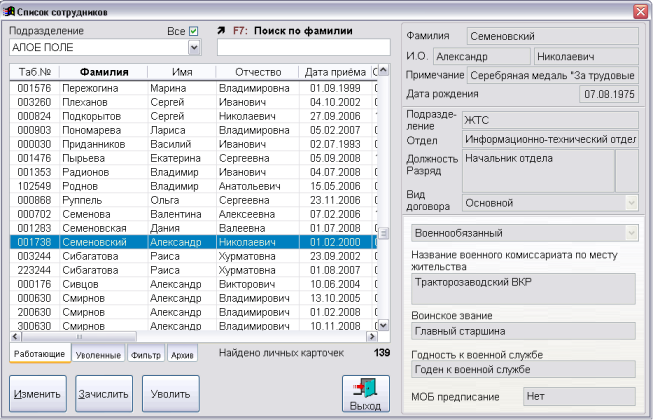Screen dimensions: 653x420
Task: Click the date 01.09.1999 cell
Action: (x=335, y=88)
